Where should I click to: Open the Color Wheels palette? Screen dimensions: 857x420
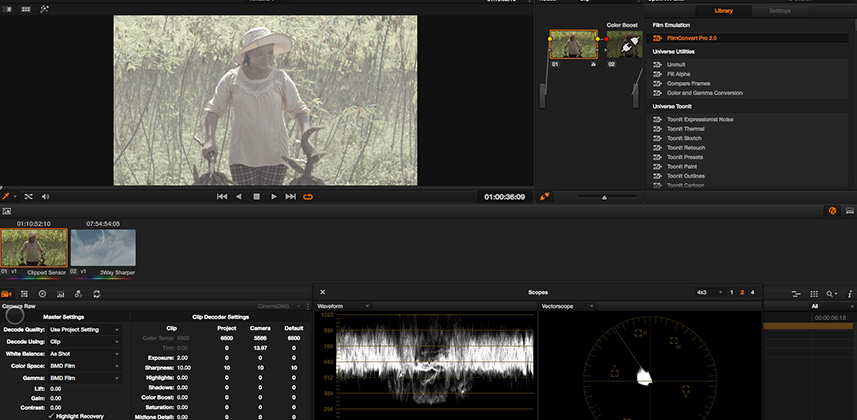42,294
